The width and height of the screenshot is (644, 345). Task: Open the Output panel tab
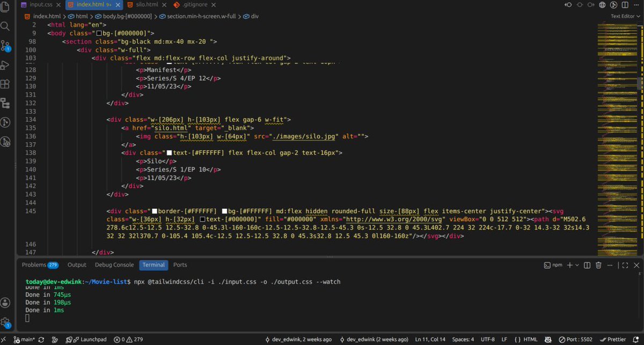tap(77, 265)
